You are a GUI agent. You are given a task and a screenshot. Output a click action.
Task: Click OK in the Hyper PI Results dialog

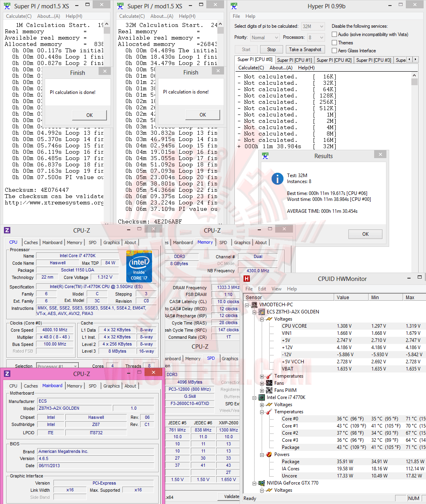(x=365, y=234)
